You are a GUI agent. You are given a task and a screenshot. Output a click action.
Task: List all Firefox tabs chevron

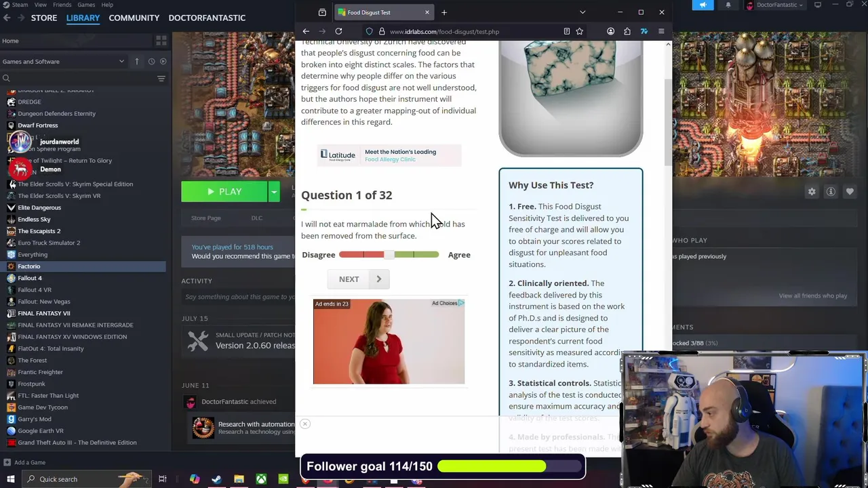[583, 12]
